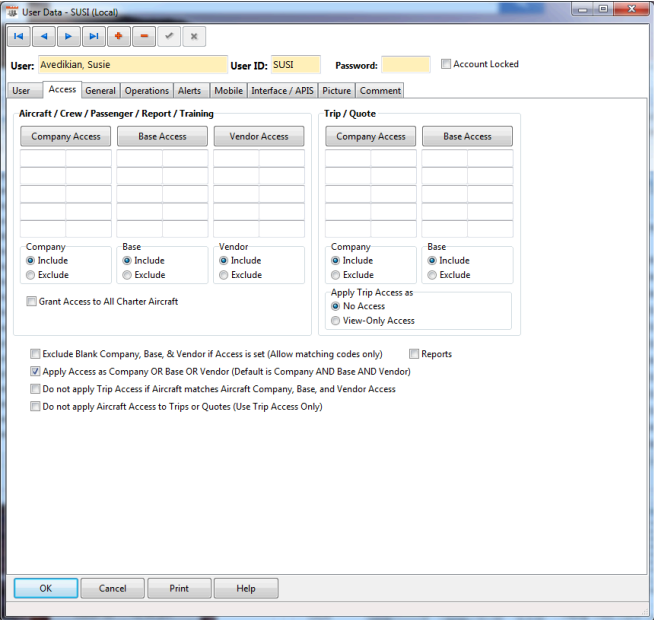This screenshot has height=620, width=654.
Task: Select Exclude under Vendor group
Action: [224, 275]
